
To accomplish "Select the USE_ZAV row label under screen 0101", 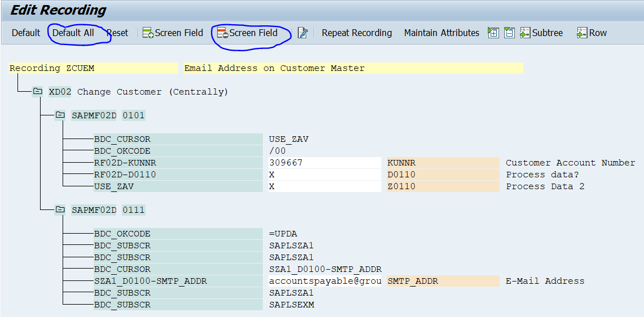I will [178, 186].
